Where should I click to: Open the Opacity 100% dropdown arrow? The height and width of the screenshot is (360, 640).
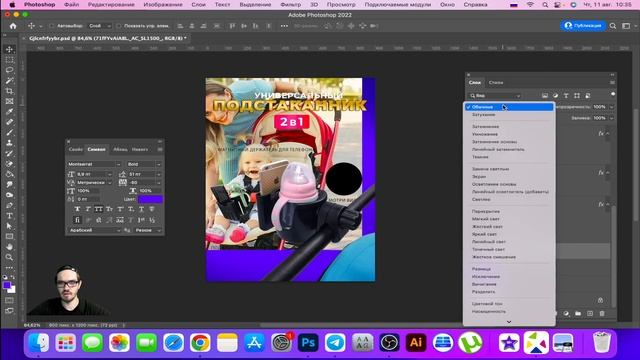(x=611, y=107)
